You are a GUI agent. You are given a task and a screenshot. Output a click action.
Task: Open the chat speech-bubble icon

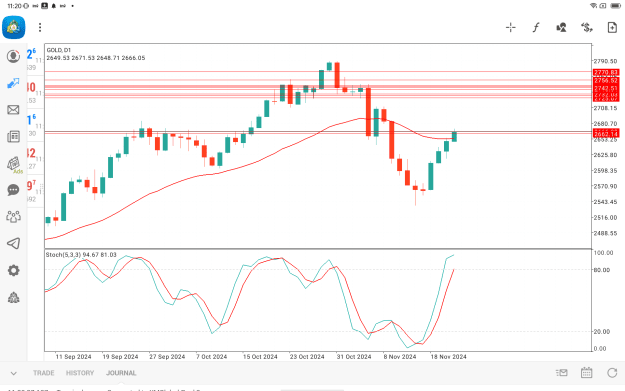click(x=13, y=190)
